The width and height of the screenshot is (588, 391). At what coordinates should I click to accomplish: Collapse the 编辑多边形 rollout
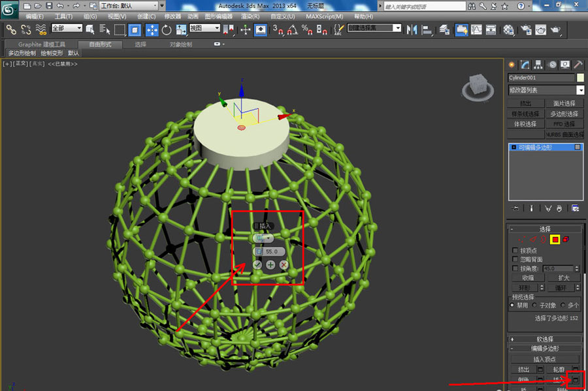point(545,349)
